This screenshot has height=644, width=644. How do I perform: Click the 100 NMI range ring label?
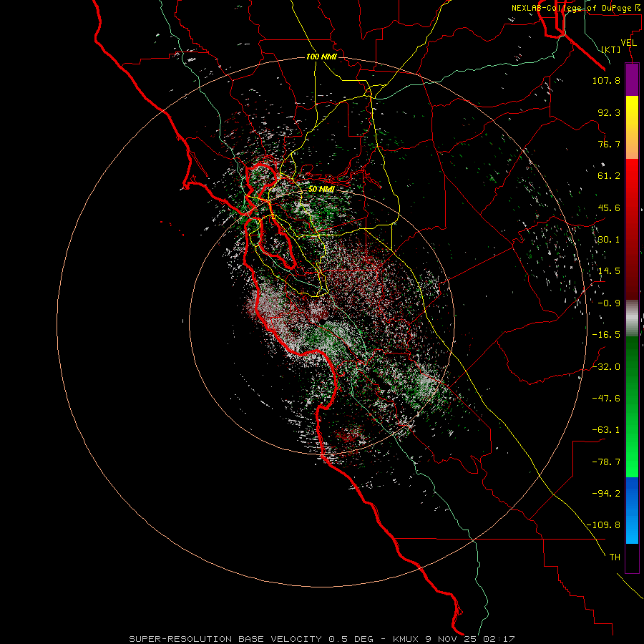coord(321,57)
